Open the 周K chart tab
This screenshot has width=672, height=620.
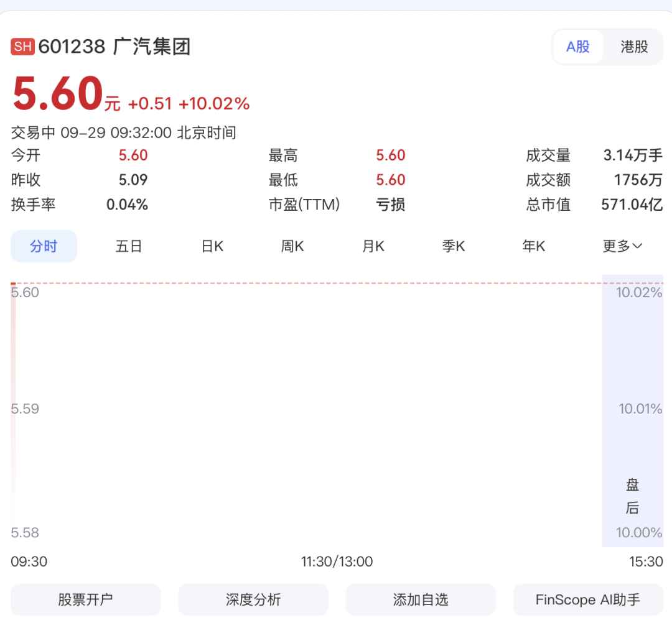coord(292,246)
